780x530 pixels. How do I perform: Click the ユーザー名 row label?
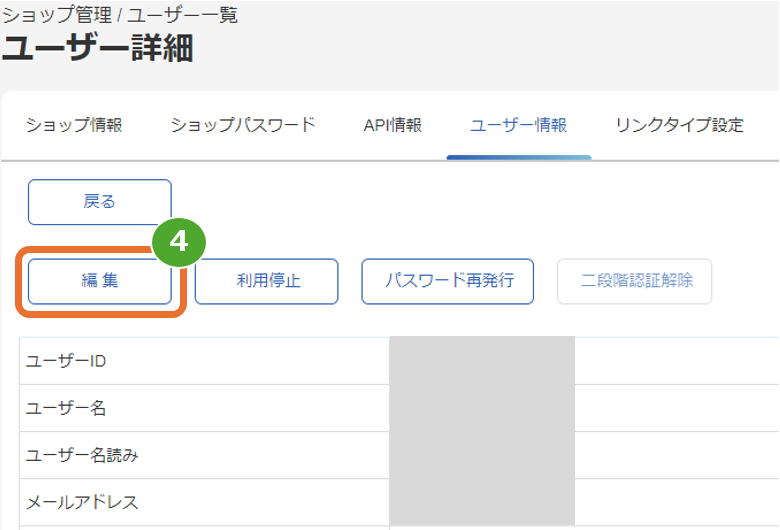tap(66, 408)
